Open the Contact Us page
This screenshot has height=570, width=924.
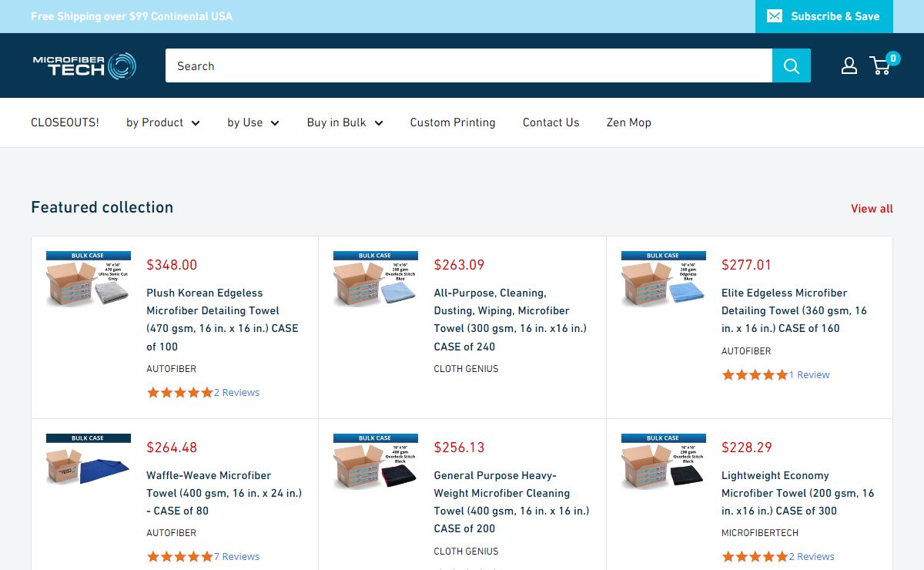coord(551,122)
